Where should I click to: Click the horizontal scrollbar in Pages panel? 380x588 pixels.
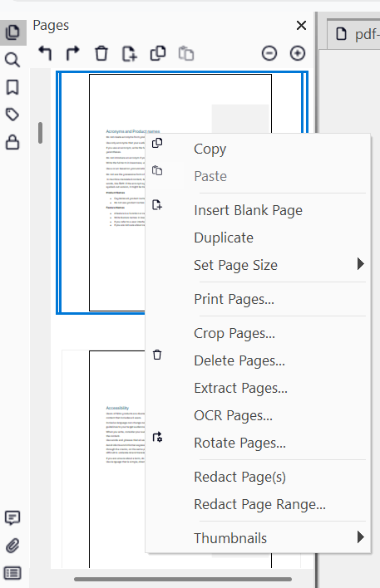tap(183, 580)
